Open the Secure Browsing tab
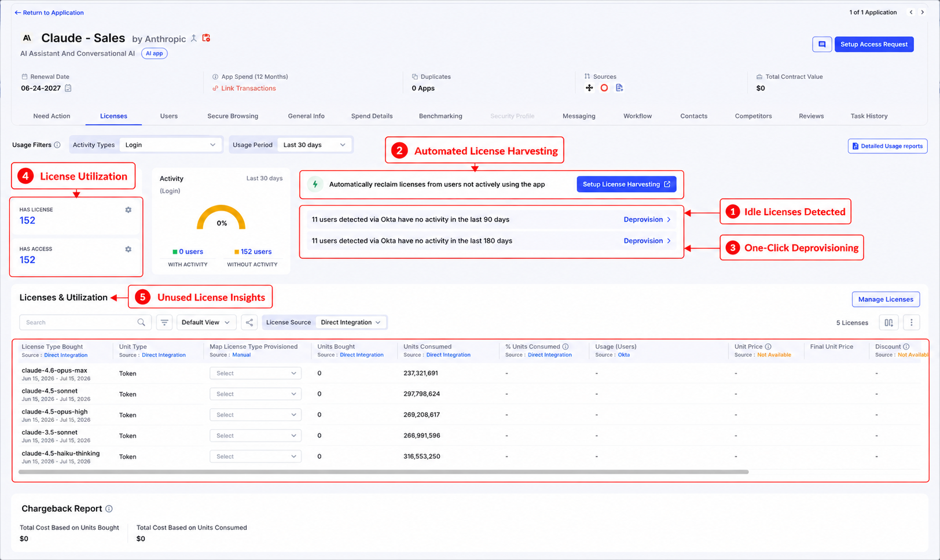Viewport: 940px width, 560px height. pos(233,116)
